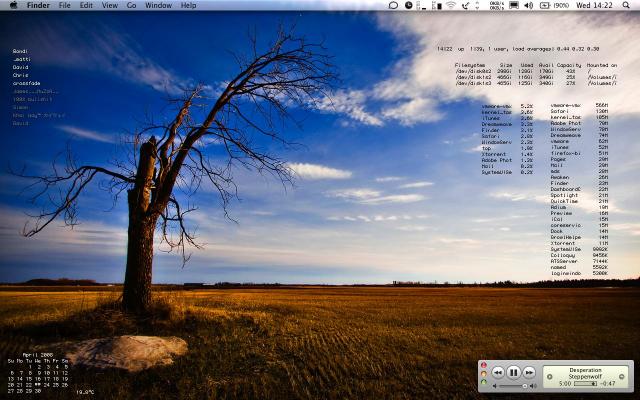
Task: Click the phone handset menu bar icon
Action: tap(465, 5)
